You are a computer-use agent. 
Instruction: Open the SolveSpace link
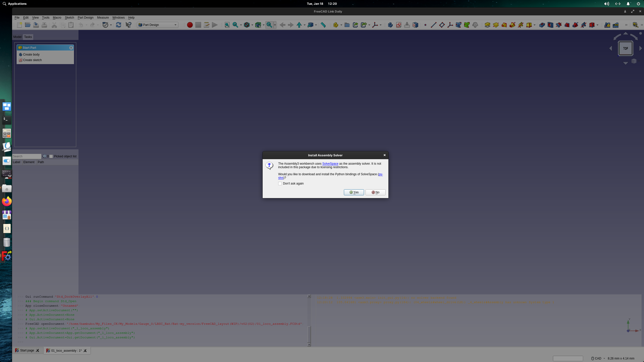[x=330, y=164]
